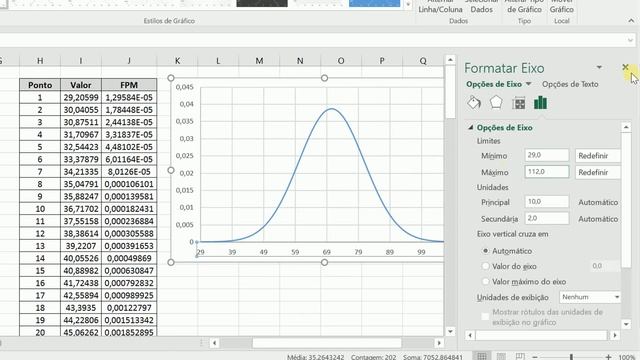Select the dark chart style thumbnail
Screen dimensions: 640x360
[262, 3]
